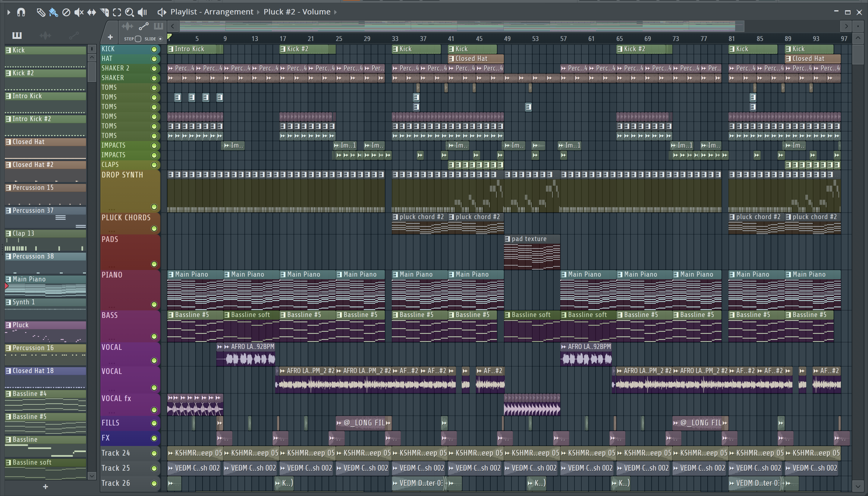Select the Slip tool
Viewport: 868px width, 496px height.
(x=91, y=12)
